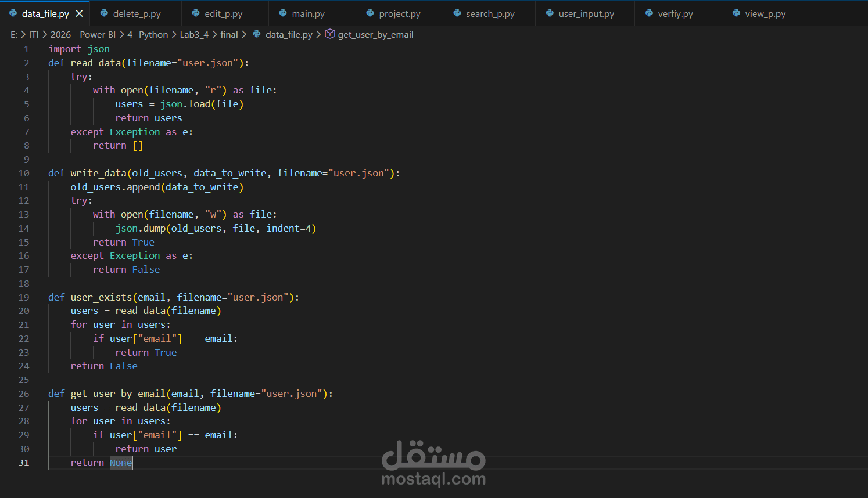
Task: Open the user_input.py tab
Action: [x=586, y=13]
